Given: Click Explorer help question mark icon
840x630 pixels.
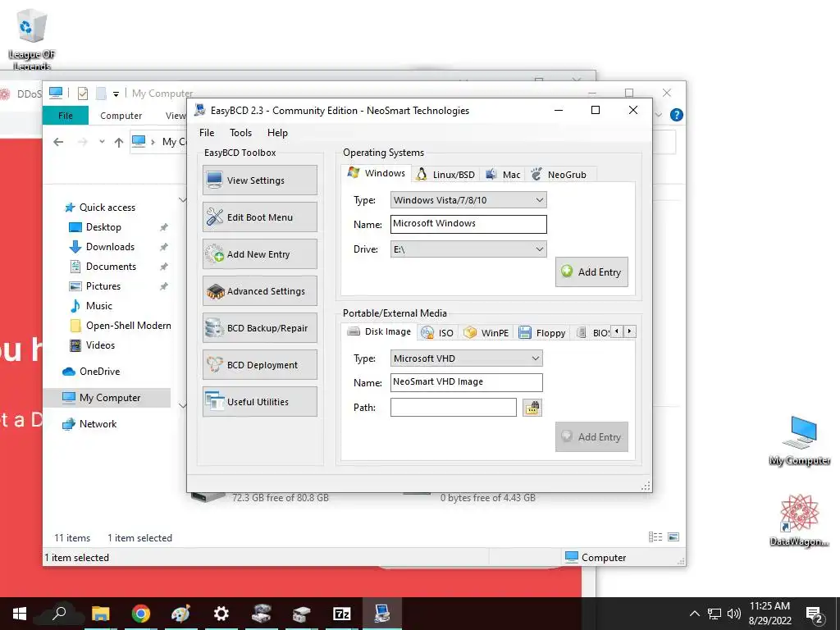Looking at the screenshot, I should [x=677, y=115].
